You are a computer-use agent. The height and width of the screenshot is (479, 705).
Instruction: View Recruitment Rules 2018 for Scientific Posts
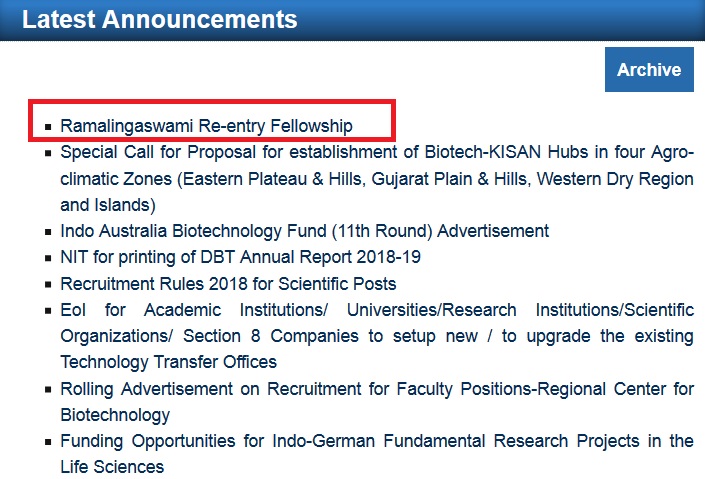pos(228,283)
